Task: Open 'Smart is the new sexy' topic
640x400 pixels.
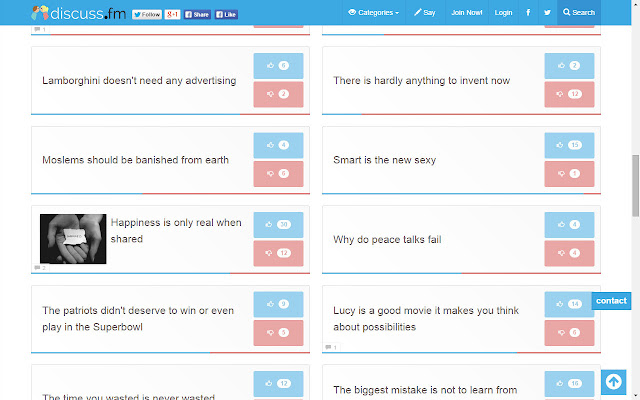Action: (384, 160)
